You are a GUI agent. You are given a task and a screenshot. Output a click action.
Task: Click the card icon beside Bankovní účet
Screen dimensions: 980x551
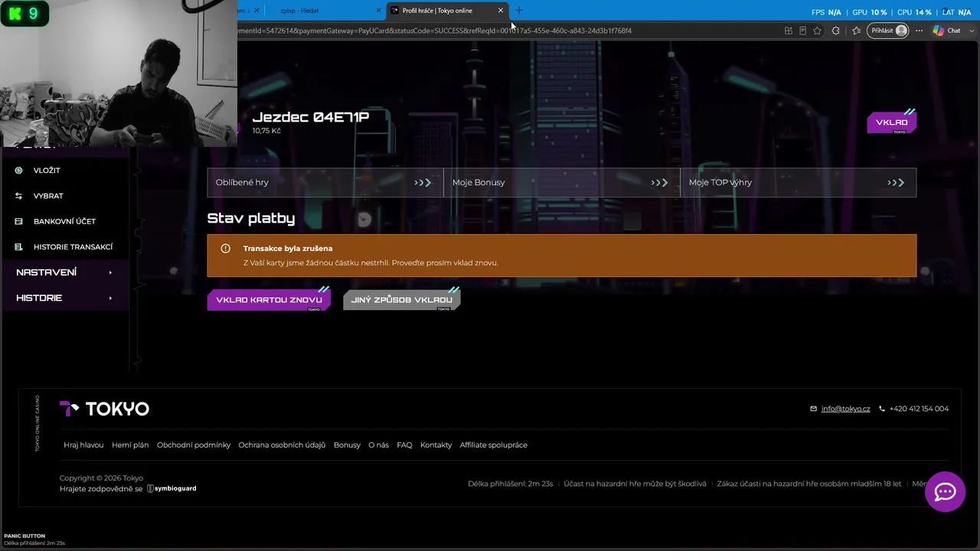point(18,221)
